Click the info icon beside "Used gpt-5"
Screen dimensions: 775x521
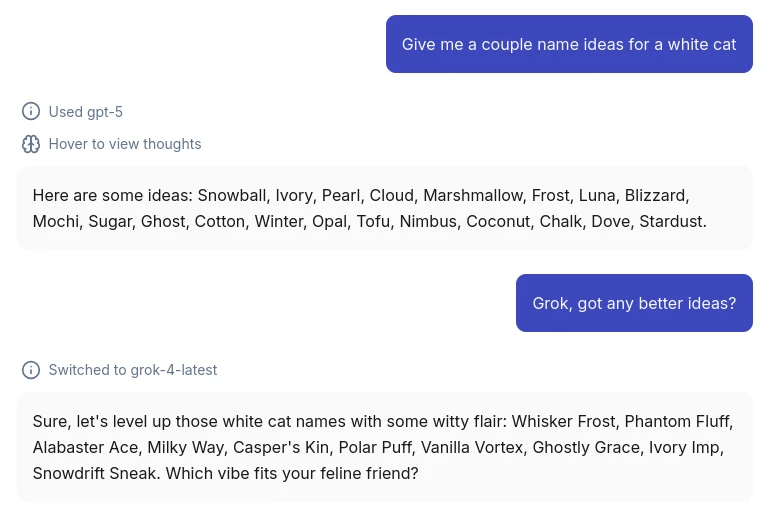(31, 112)
